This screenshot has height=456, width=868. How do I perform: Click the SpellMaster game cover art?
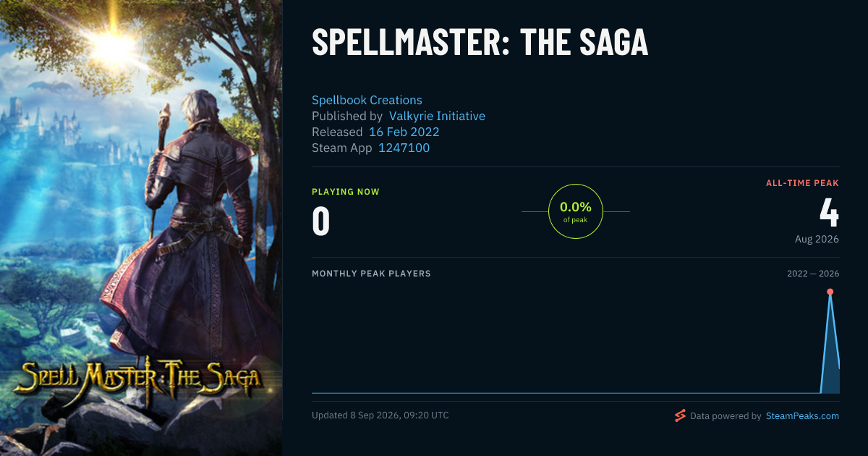(x=141, y=228)
